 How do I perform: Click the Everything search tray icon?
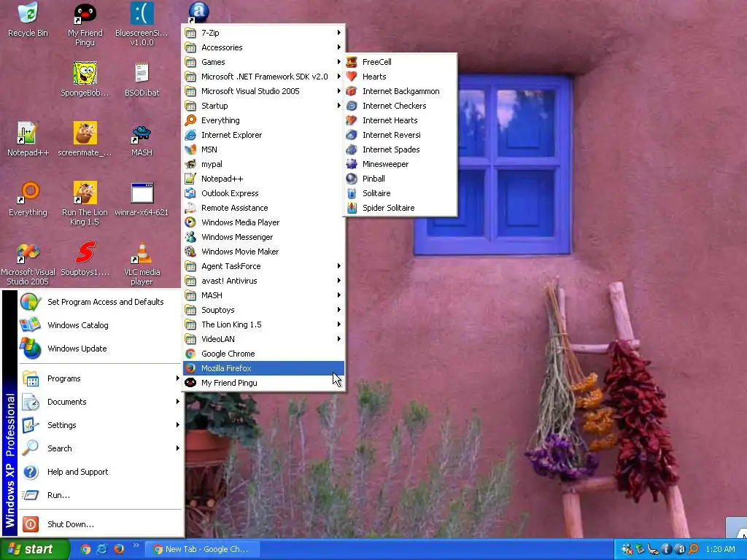tap(694, 549)
